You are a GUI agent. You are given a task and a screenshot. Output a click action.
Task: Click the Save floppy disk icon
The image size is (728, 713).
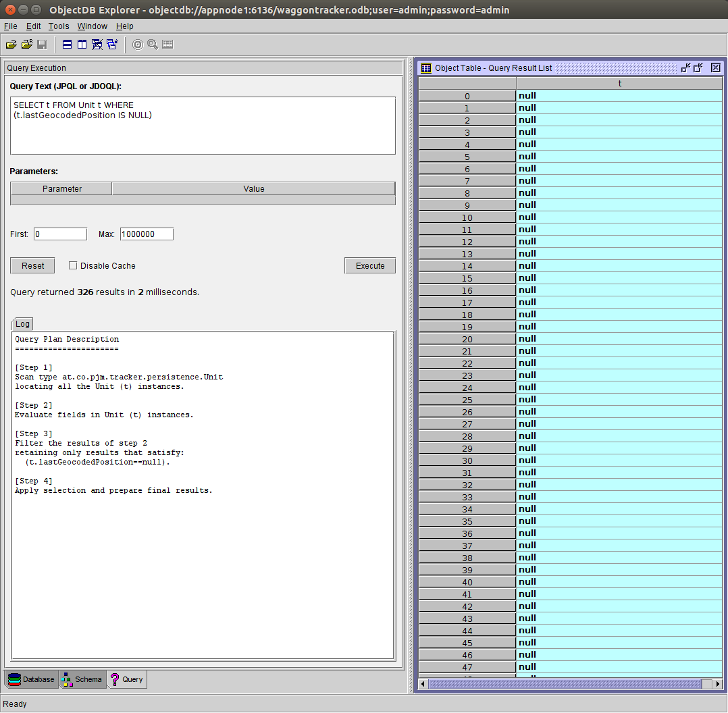coord(42,45)
